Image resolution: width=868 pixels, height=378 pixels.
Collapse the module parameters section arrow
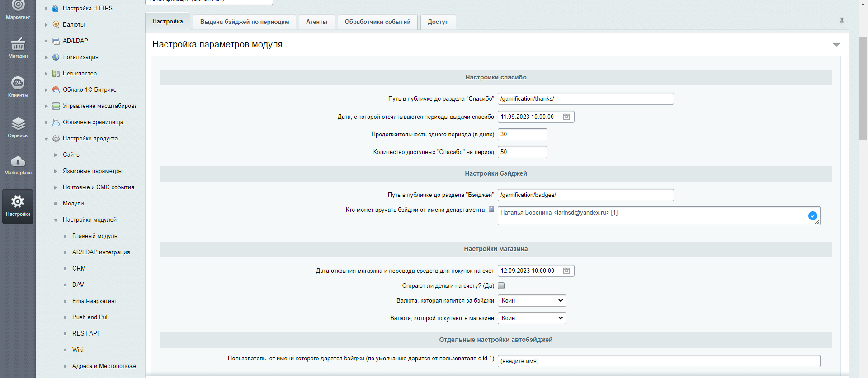[836, 45]
